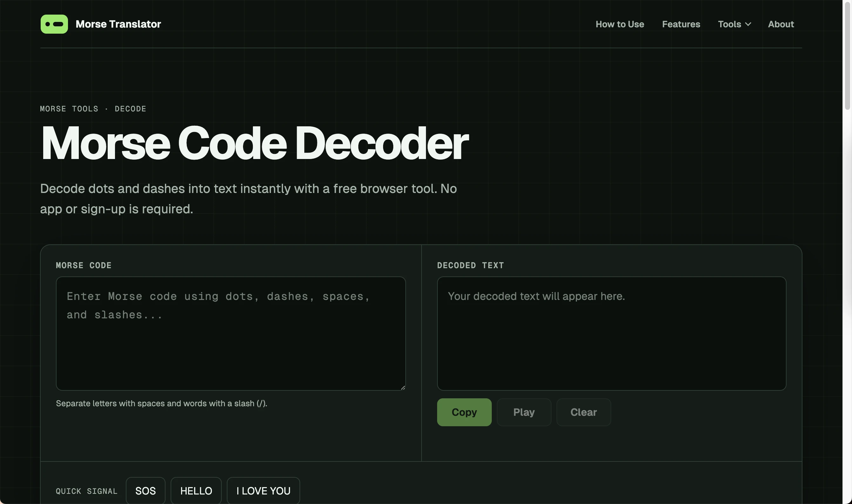Insert the HELLO quick signal
This screenshot has width=852, height=504.
click(196, 490)
